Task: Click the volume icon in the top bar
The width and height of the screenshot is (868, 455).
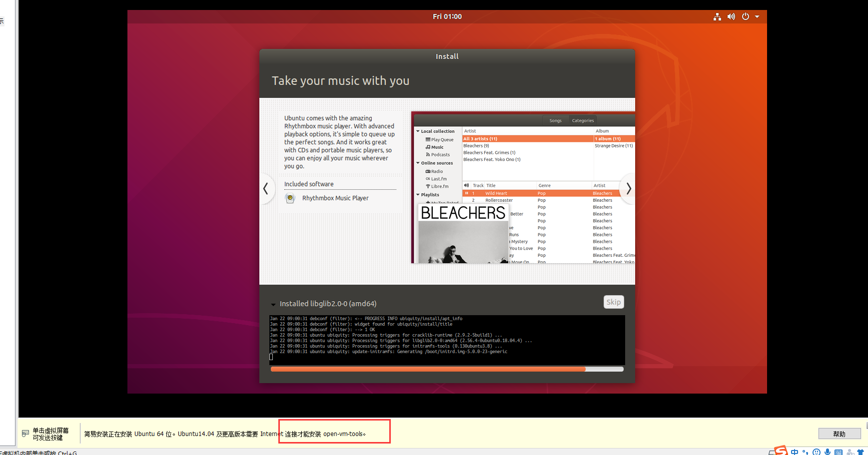Action: click(x=731, y=16)
